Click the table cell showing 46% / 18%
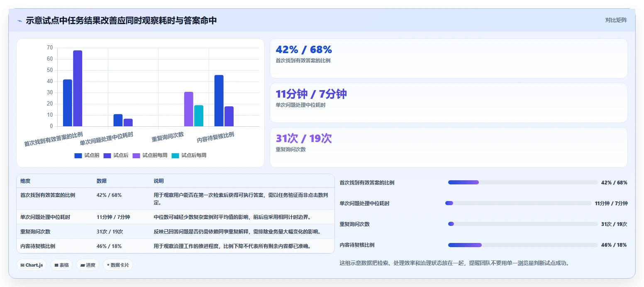Image resolution: width=644 pixels, height=287 pixels. coord(109,246)
